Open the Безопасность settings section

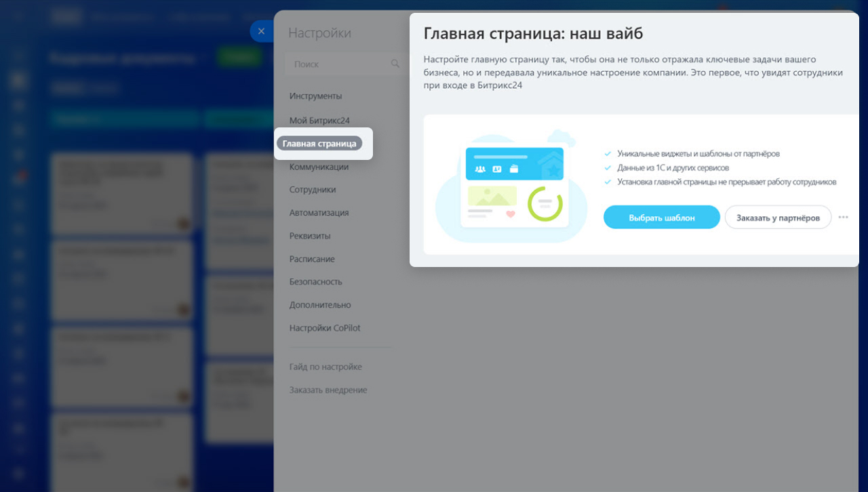(315, 282)
